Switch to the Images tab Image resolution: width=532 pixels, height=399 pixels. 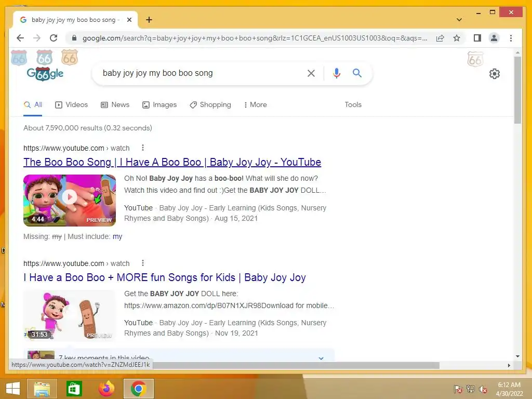click(159, 105)
